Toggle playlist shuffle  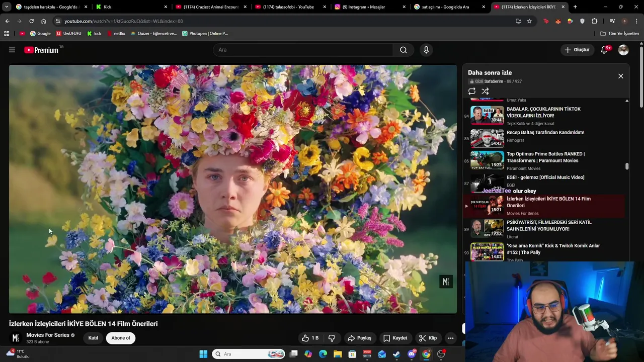pos(485,91)
